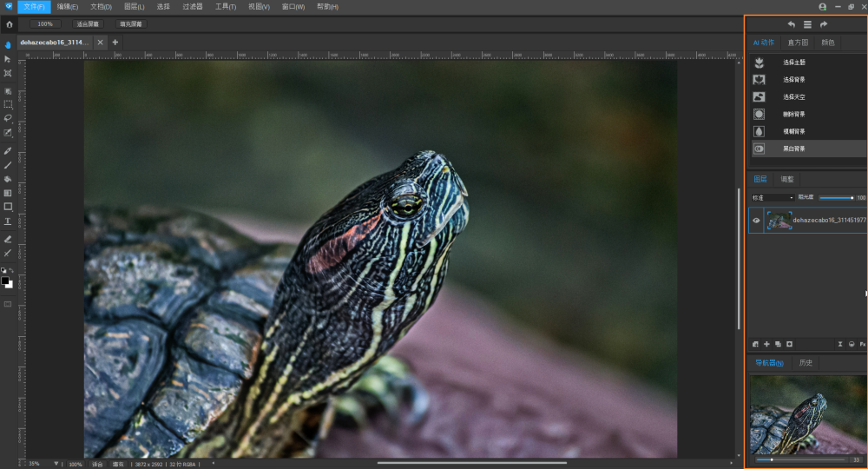Add a new layer with plus icon
The height and width of the screenshot is (469, 868).
click(x=766, y=345)
